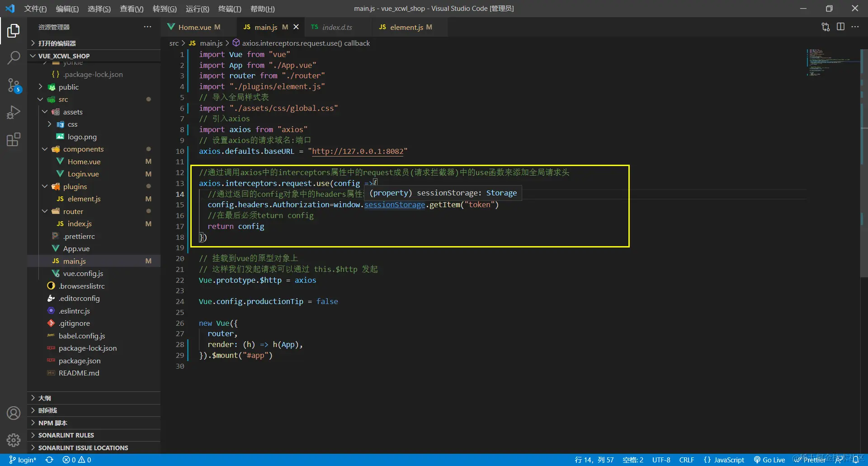The height and width of the screenshot is (466, 868).
Task: Click the open changes compare icon
Action: [826, 27]
